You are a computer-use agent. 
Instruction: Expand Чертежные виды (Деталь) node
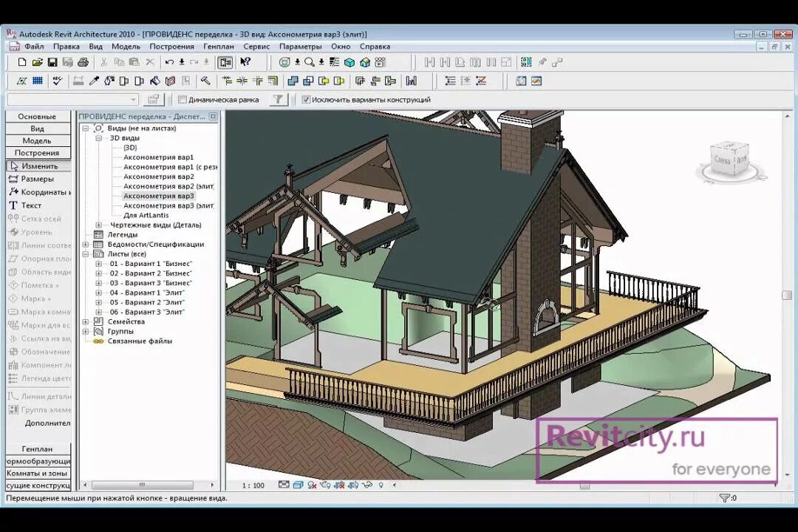(99, 225)
